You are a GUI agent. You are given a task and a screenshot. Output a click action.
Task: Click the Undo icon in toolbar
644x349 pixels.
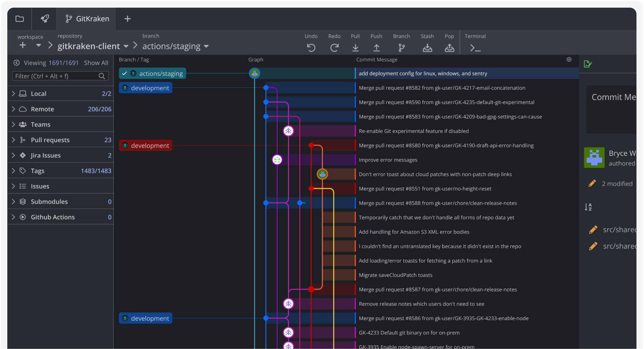[x=311, y=48]
